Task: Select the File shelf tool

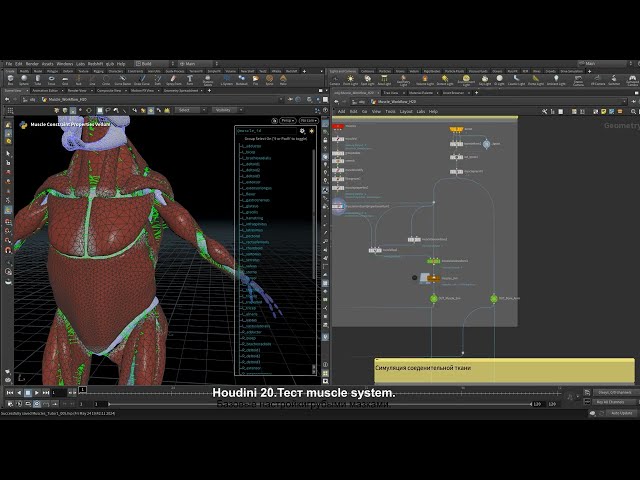Action: (256, 80)
